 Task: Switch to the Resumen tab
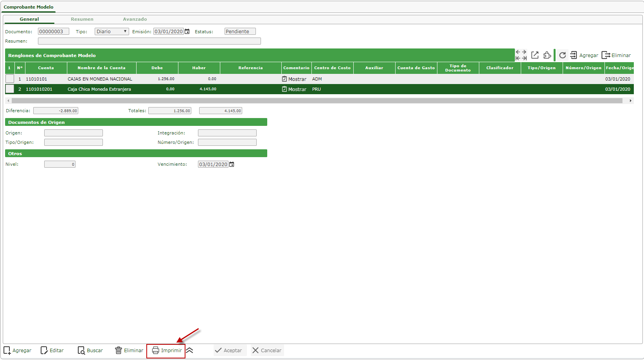pos(82,19)
